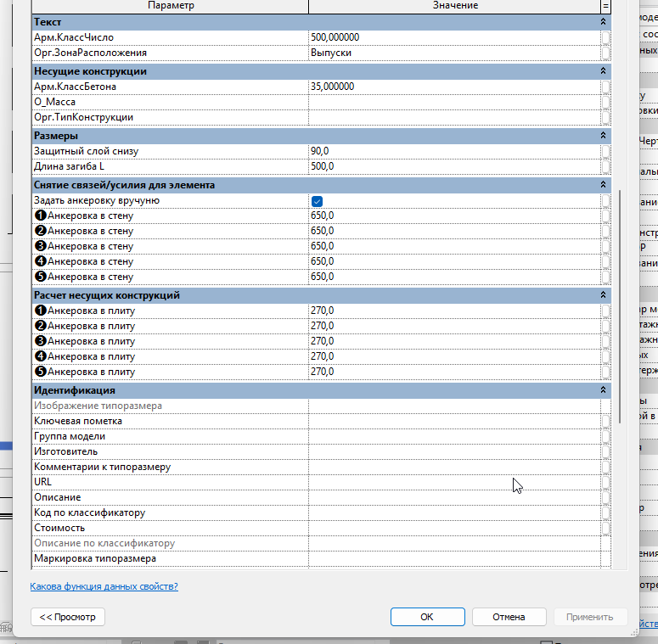Click the associate button for ❶Анкеровка в стену
This screenshot has width=658, height=644.
tap(605, 216)
